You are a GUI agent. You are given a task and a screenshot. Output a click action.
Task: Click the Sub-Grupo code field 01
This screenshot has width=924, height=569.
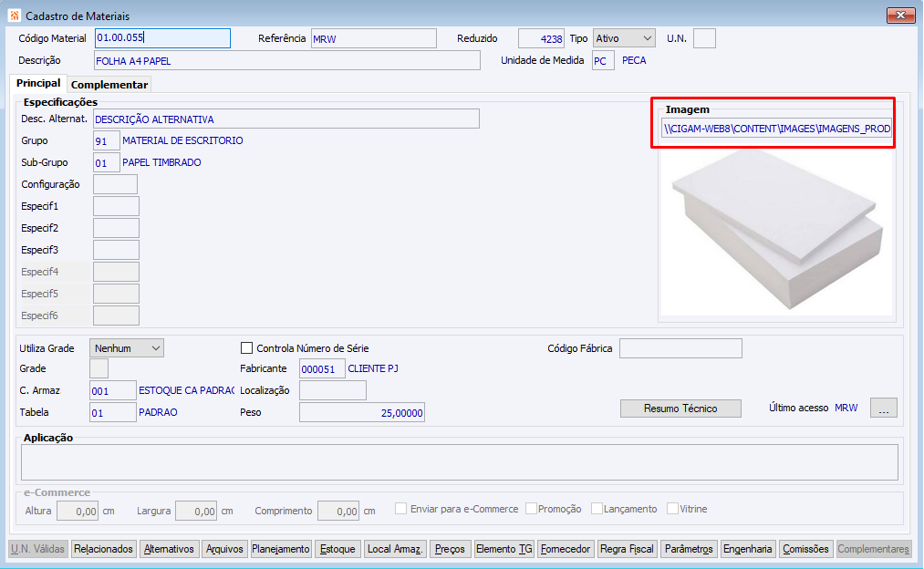pos(106,162)
